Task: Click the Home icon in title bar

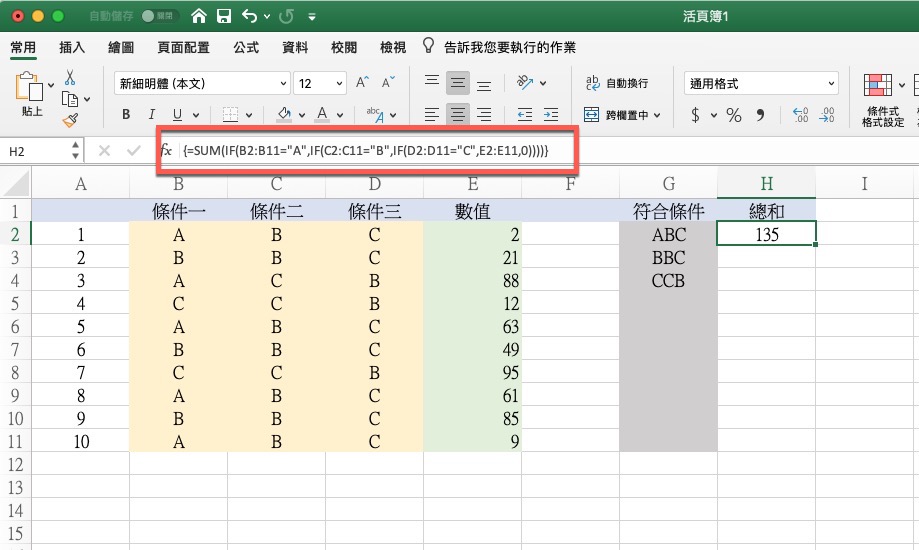Action: pos(200,17)
